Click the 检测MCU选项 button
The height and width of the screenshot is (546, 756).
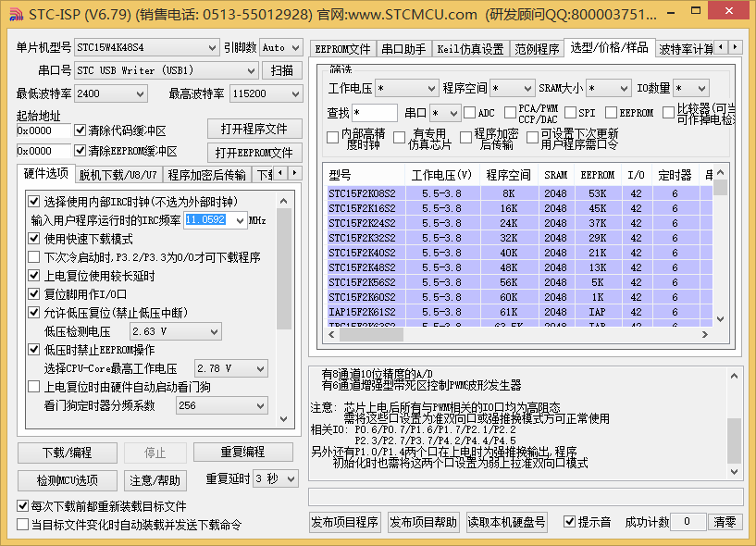pyautogui.click(x=67, y=480)
